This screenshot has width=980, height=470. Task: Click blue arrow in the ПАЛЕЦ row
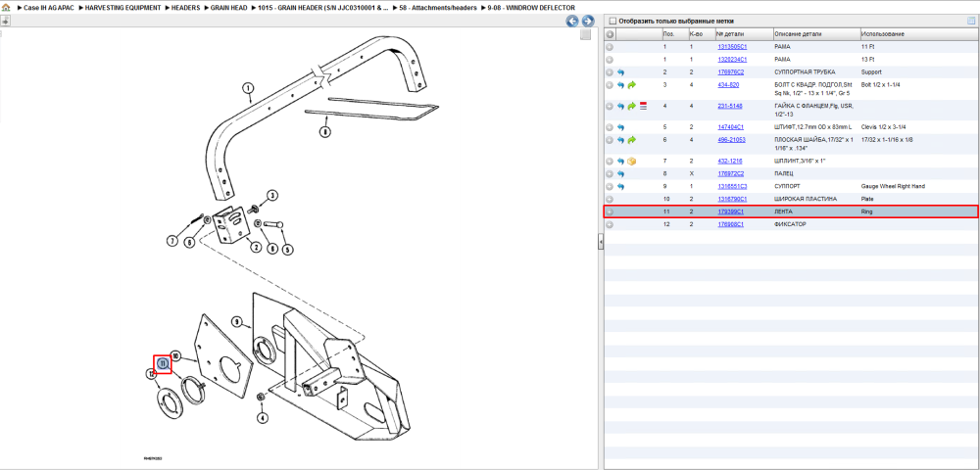620,173
